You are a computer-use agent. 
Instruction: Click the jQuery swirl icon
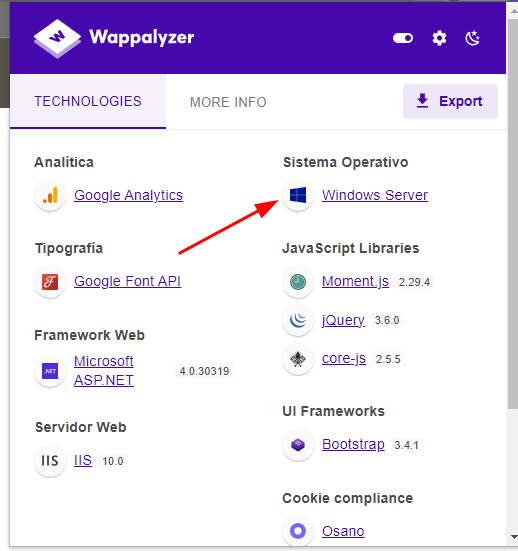tap(298, 320)
